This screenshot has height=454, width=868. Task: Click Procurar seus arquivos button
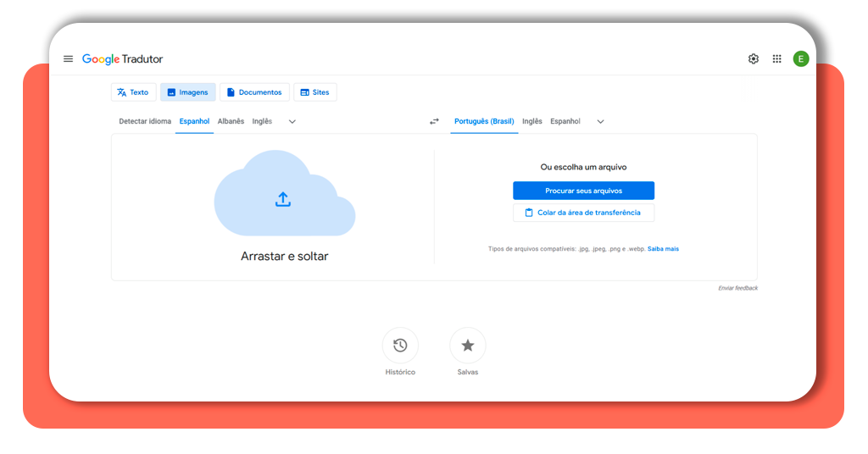tap(583, 191)
